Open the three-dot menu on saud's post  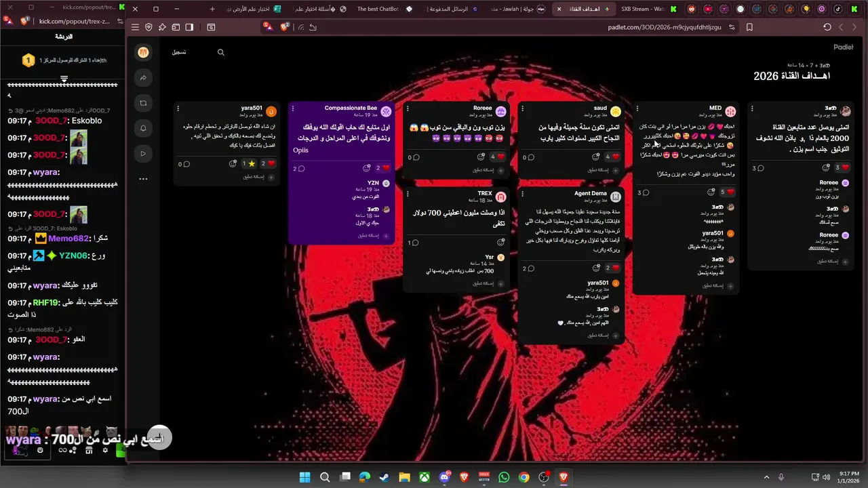pyautogui.click(x=523, y=108)
